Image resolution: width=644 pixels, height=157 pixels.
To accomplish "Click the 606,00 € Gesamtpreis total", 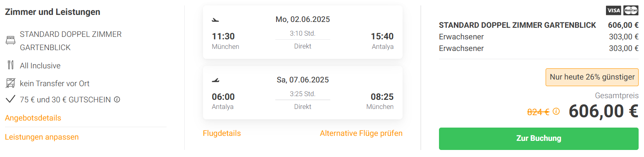I will point(603,111).
